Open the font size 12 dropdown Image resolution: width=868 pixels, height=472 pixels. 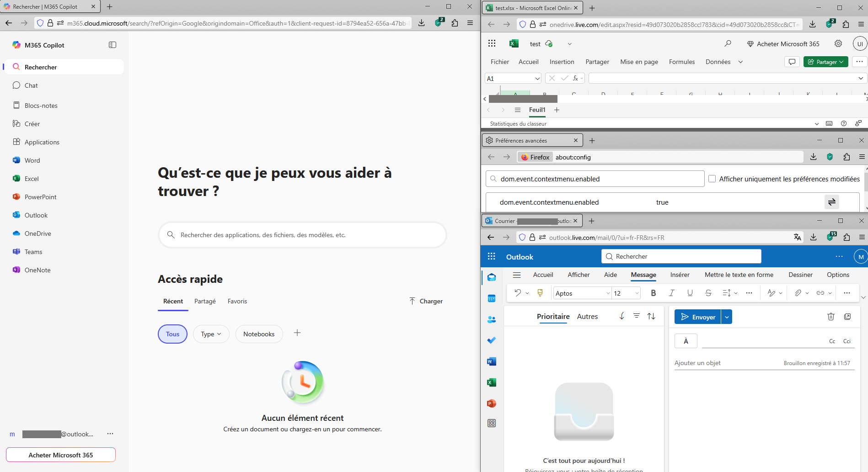click(x=637, y=293)
